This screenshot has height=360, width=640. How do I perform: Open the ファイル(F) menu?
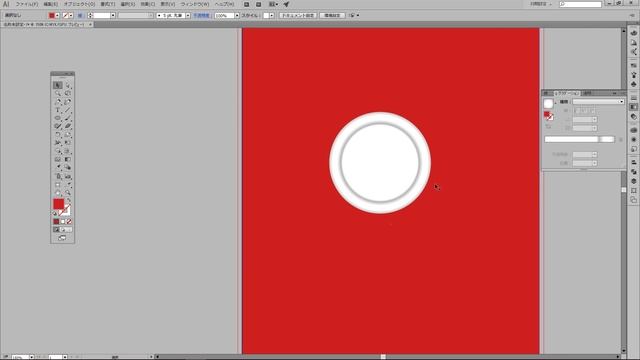pos(27,4)
